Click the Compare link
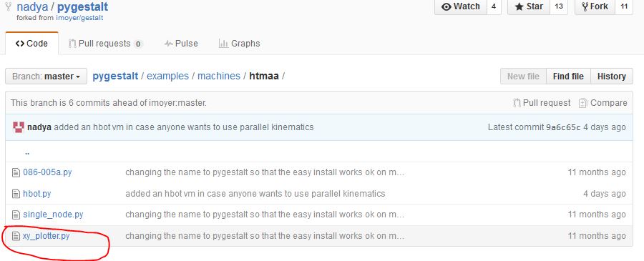644x261 pixels. [x=603, y=103]
